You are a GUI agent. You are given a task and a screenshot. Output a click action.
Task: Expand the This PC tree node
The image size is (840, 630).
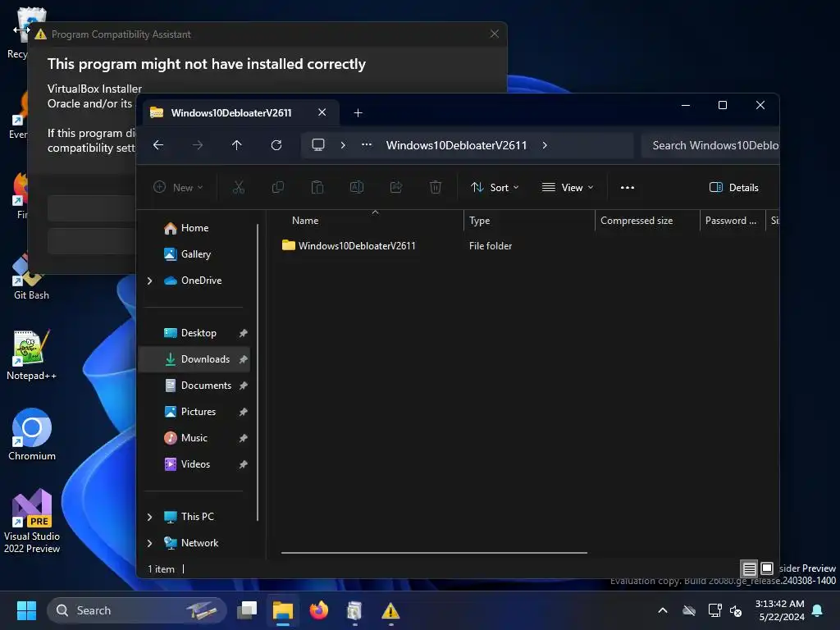point(150,517)
